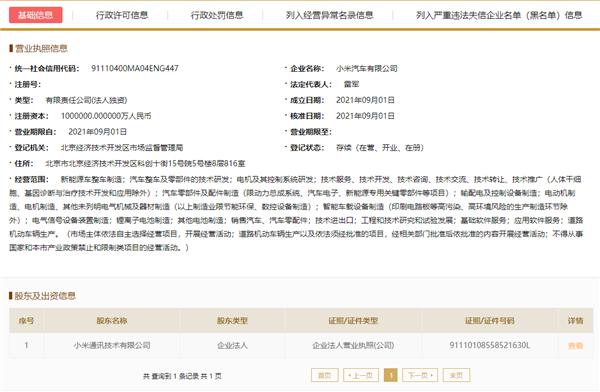Click the 营业期限至 label

click(x=311, y=132)
